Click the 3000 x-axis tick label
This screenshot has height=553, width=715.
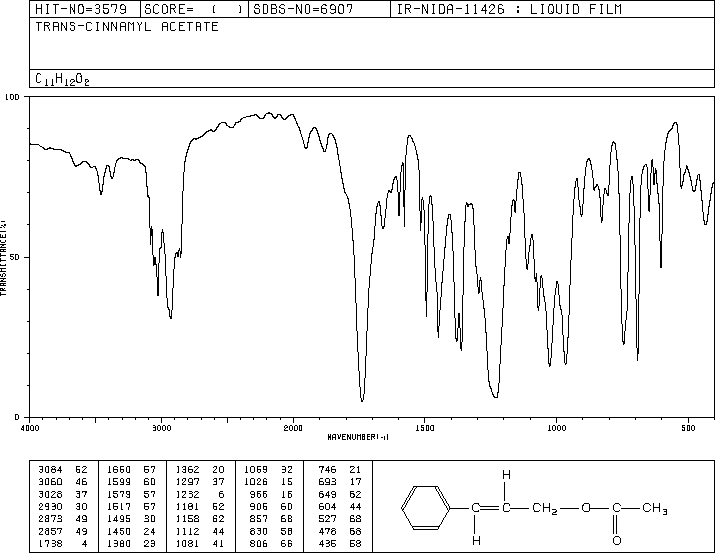[x=162, y=428]
